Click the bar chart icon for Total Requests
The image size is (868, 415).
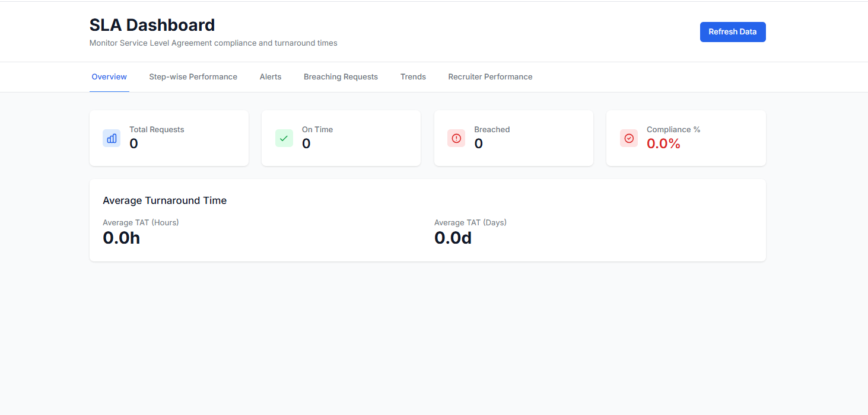pyautogui.click(x=112, y=138)
